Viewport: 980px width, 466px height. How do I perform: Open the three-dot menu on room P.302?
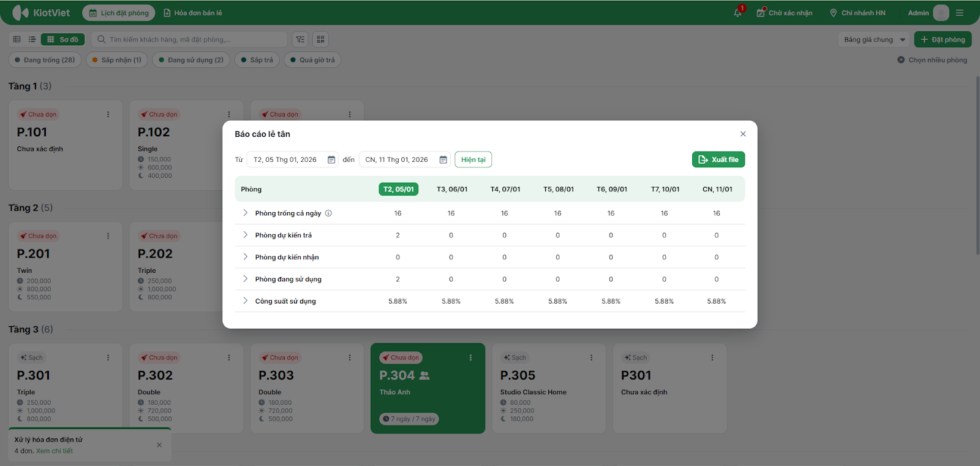click(229, 357)
